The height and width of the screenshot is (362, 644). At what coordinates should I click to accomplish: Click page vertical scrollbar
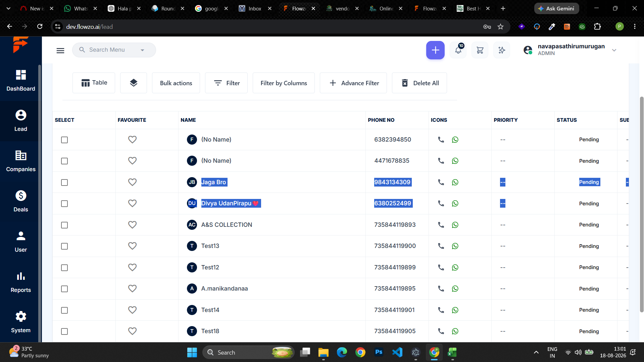[x=642, y=205]
